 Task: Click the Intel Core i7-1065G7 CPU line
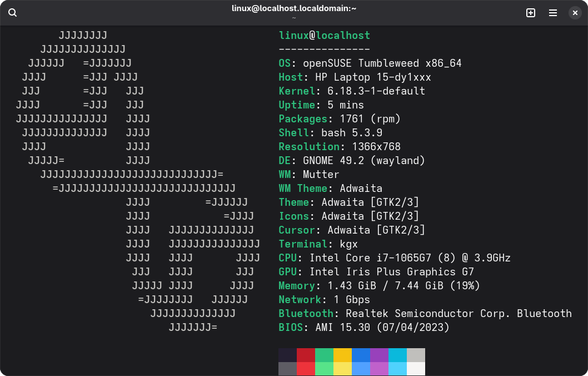click(394, 258)
